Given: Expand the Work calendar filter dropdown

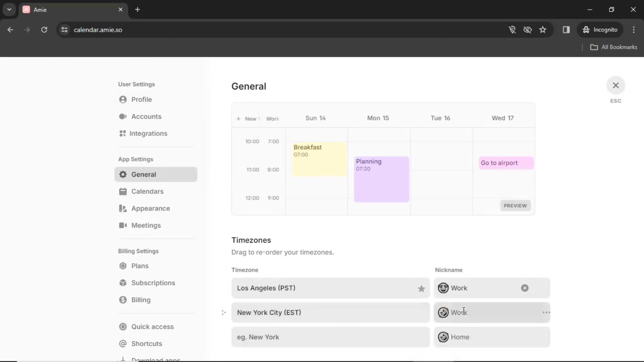Looking at the screenshot, I should 273,118.
